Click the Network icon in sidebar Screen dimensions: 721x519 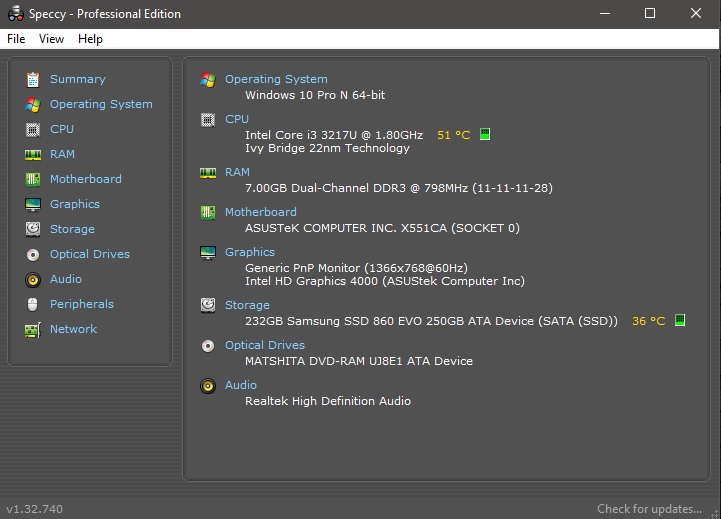pyautogui.click(x=33, y=329)
